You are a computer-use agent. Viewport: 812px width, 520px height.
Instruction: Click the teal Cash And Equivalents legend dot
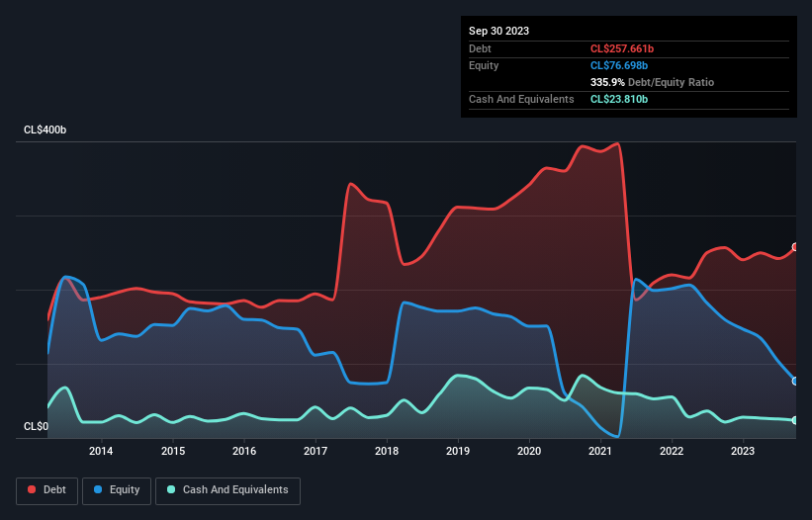171,489
